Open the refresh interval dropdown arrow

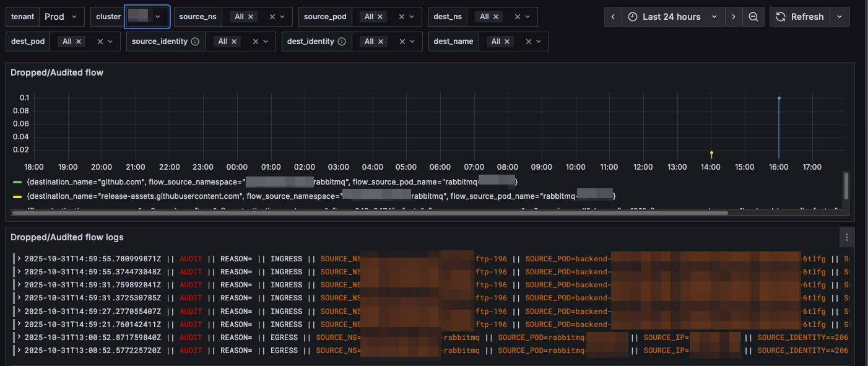[840, 17]
